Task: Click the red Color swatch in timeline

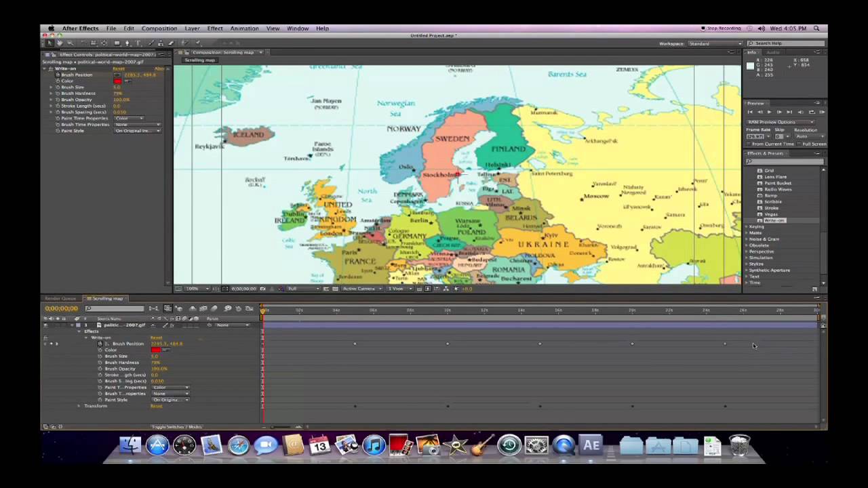Action: [x=156, y=350]
